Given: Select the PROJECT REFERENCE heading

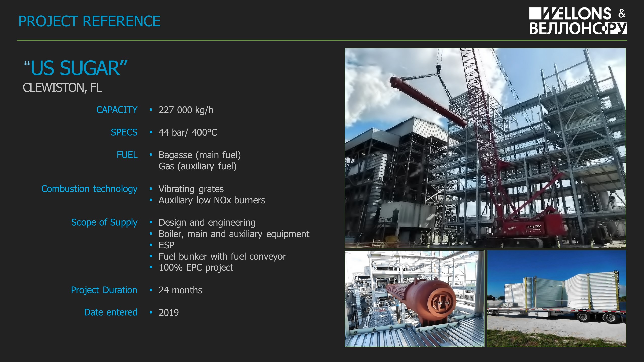Looking at the screenshot, I should click(89, 21).
